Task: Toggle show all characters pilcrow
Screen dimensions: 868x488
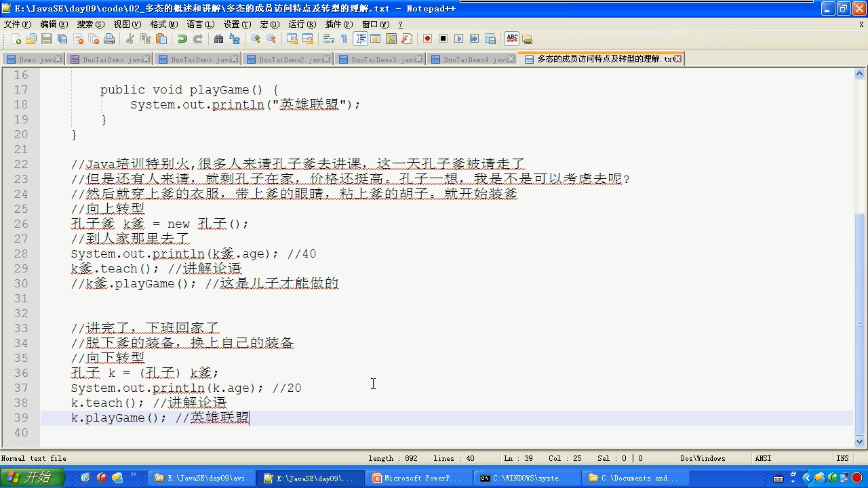Action: 344,39
